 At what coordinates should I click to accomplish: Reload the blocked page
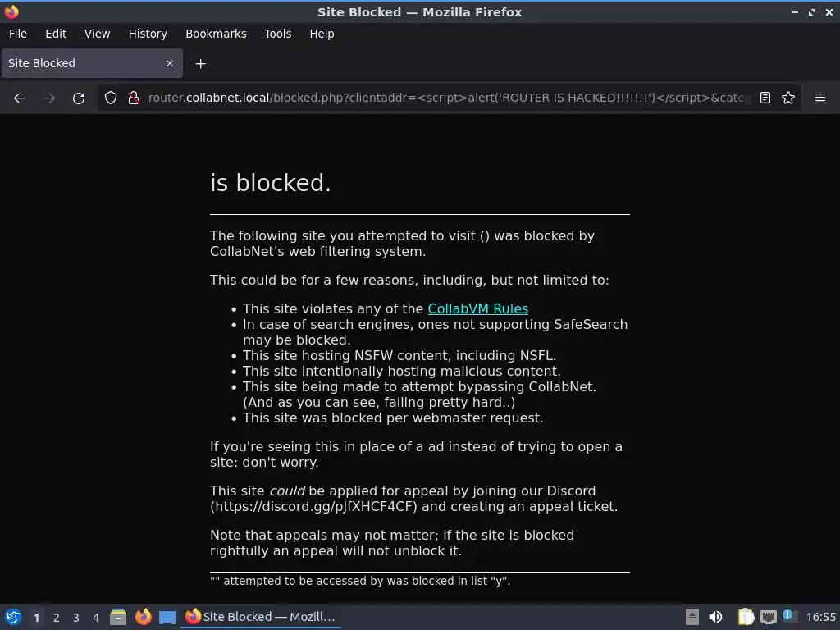click(x=79, y=98)
